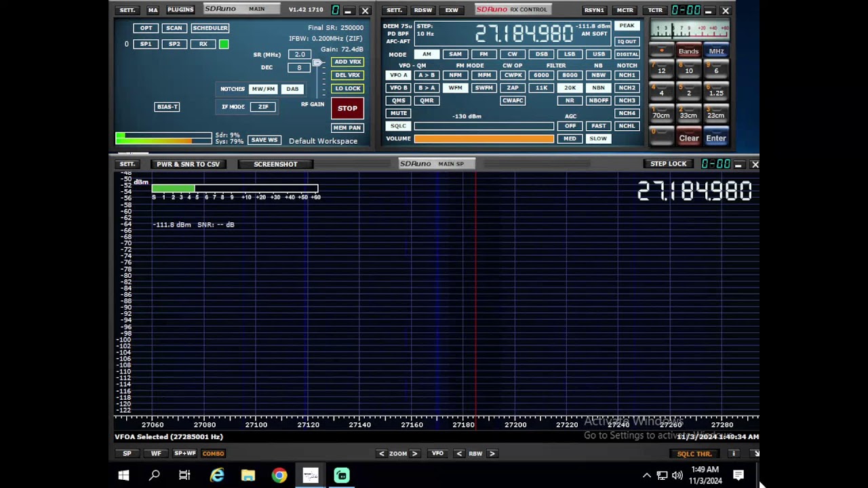868x488 pixels.
Task: Switch display to WF tab
Action: 156,453
